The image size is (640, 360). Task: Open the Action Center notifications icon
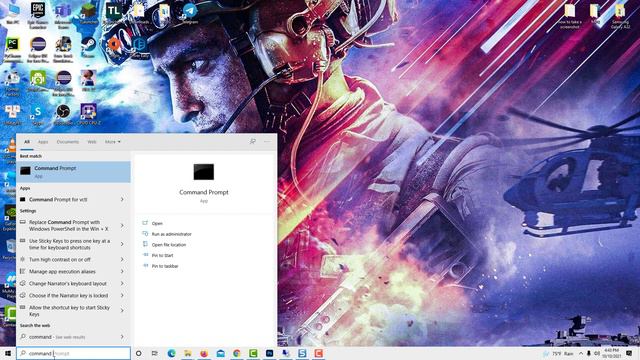629,353
